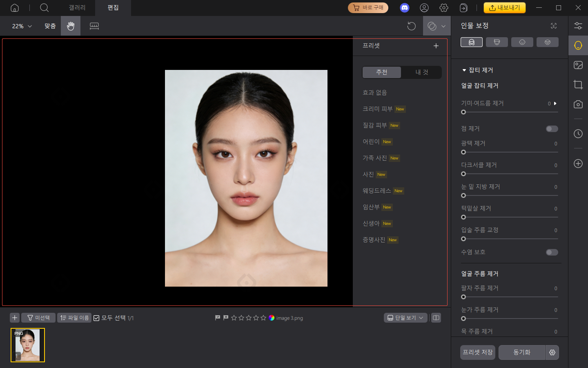This screenshot has width=588, height=368.
Task: Toggle 점 제거 switch on
Action: tap(552, 128)
